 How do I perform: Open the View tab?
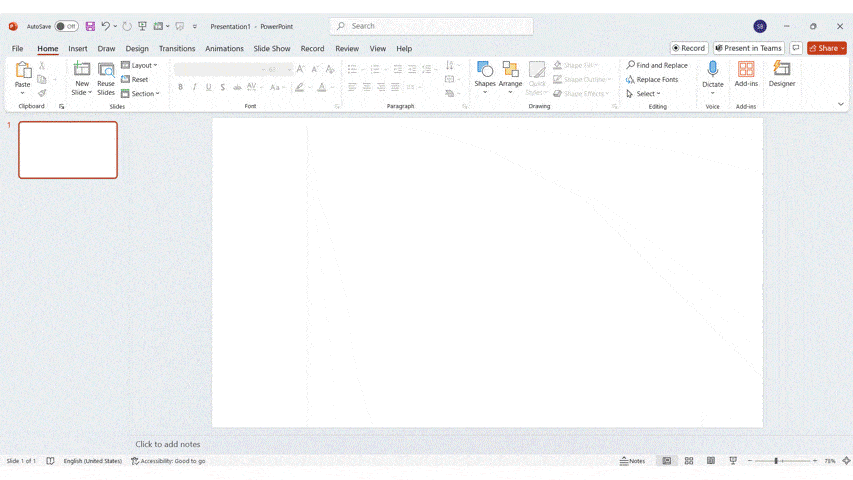(x=378, y=48)
